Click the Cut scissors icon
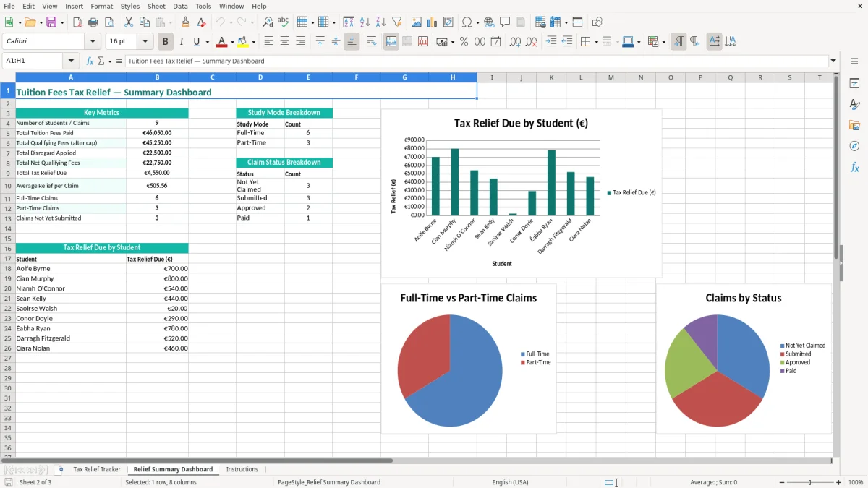 tap(128, 22)
